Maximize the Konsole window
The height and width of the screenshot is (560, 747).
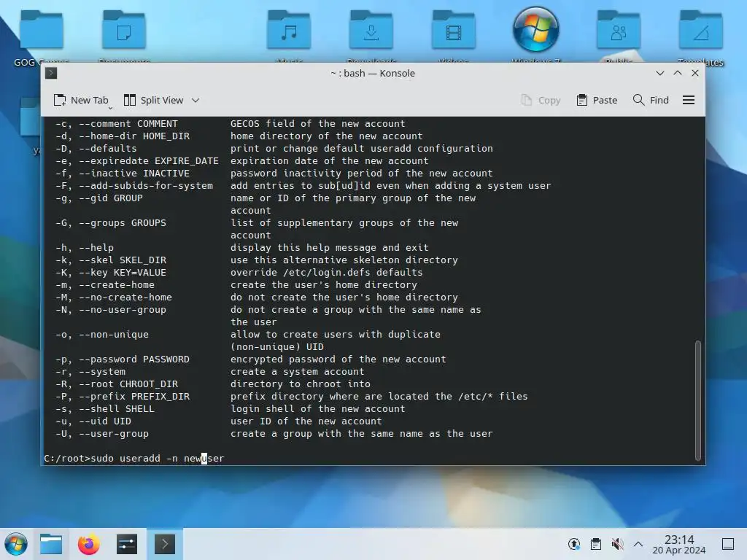pos(678,73)
